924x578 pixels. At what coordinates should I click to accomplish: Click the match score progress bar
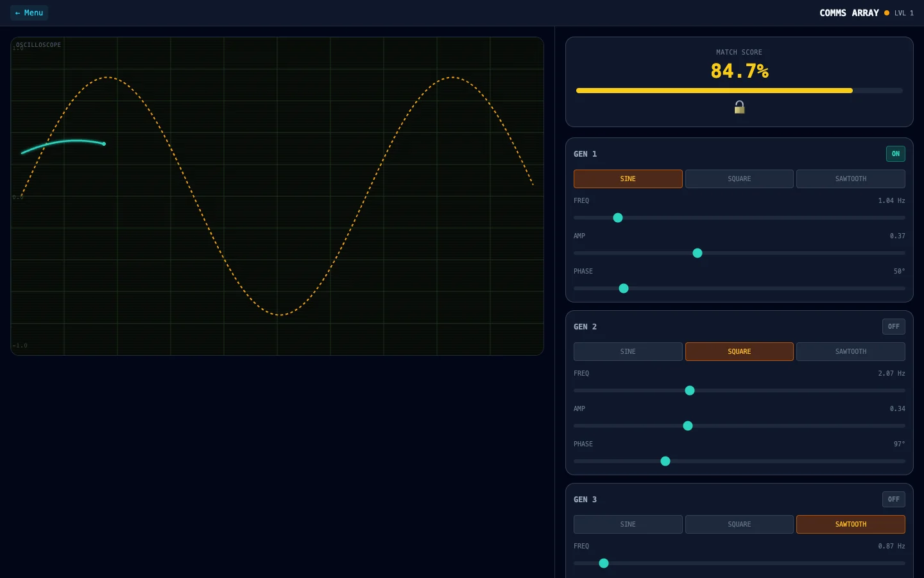click(x=739, y=91)
